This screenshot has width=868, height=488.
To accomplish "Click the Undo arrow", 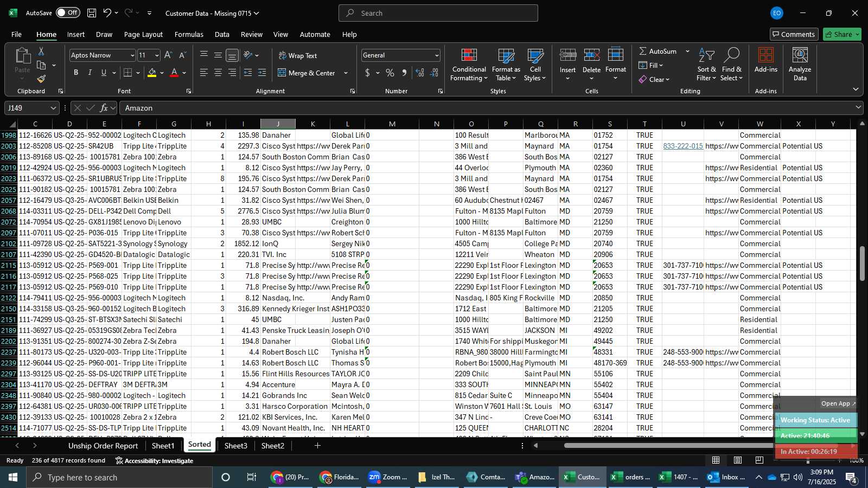I will click(107, 13).
